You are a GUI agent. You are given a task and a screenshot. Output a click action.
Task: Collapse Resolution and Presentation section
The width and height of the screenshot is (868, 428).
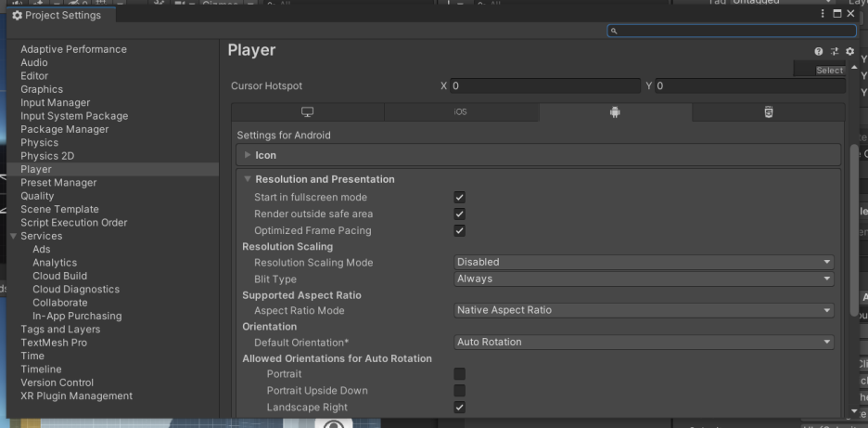click(248, 179)
